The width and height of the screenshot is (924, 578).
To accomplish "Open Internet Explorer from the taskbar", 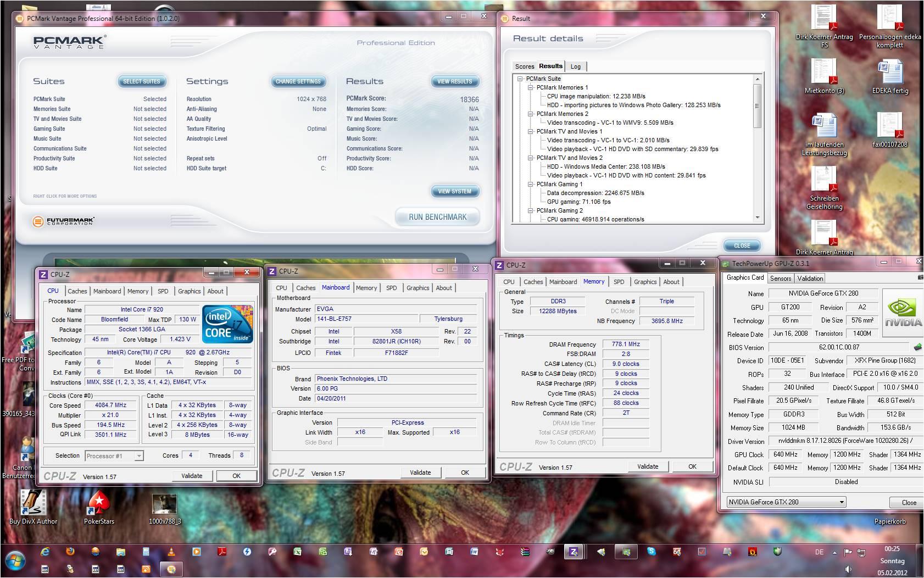I will [45, 552].
